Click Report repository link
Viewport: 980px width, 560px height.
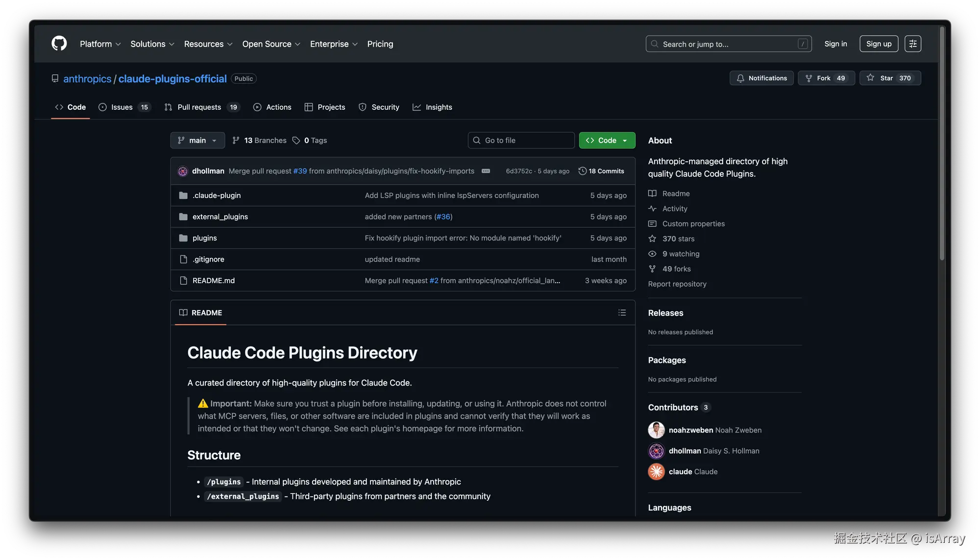pyautogui.click(x=677, y=284)
